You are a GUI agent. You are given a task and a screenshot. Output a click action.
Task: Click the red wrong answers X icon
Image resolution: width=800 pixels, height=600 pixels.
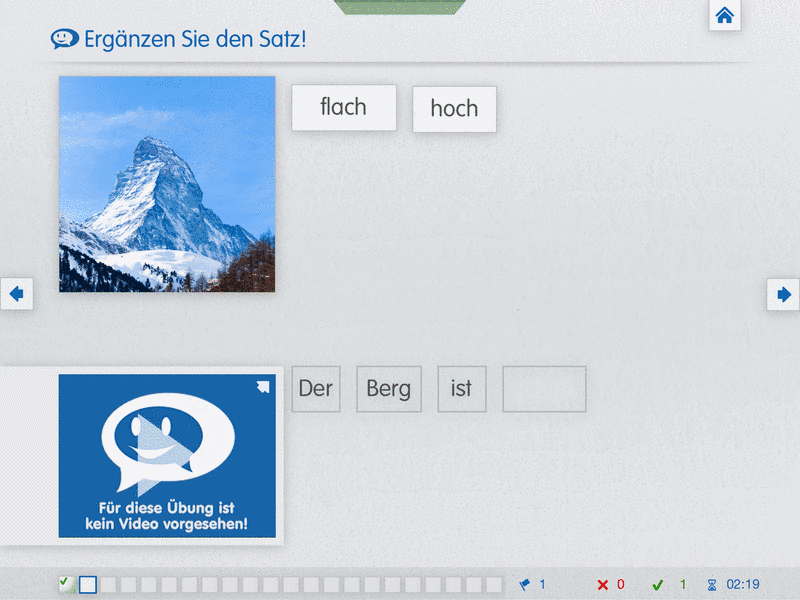point(602,585)
